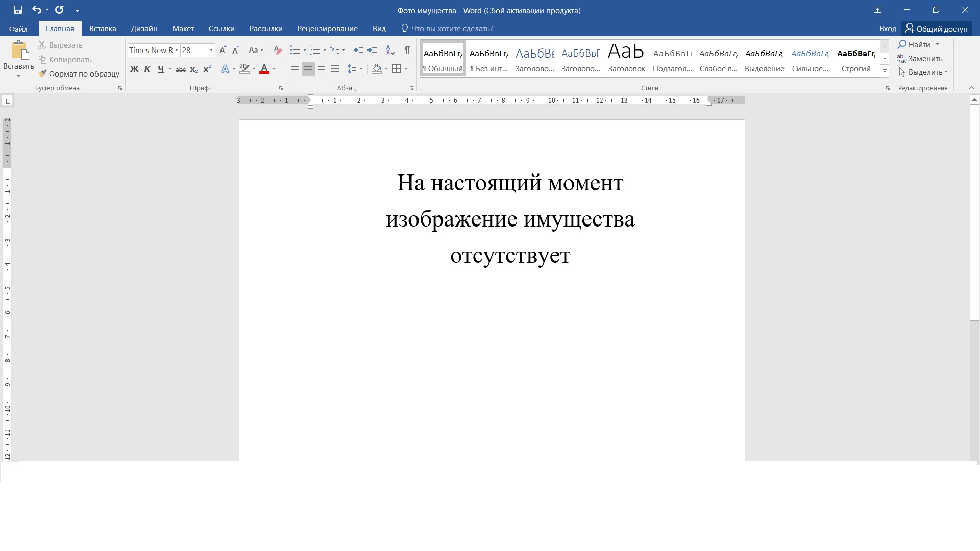The image size is (980, 551).
Task: Switch to the Дизайн tab
Action: pos(144,29)
